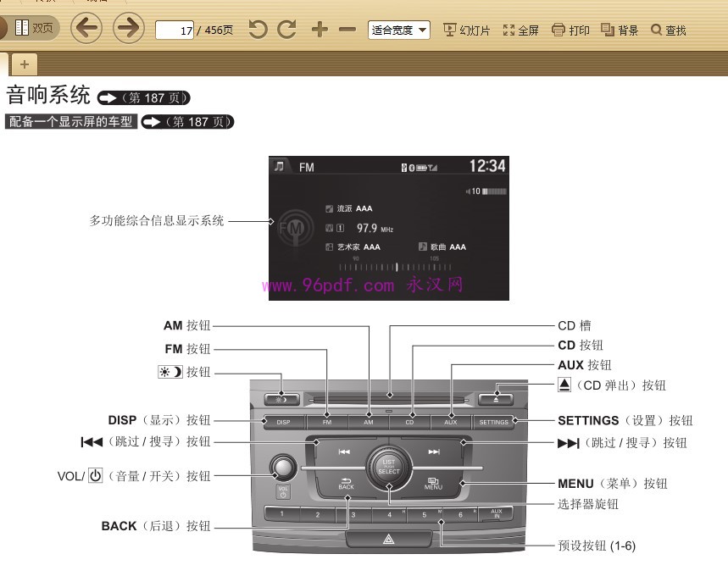The width and height of the screenshot is (728, 565).
Task: Toggle 双页 two-page view mode
Action: click(x=27, y=26)
